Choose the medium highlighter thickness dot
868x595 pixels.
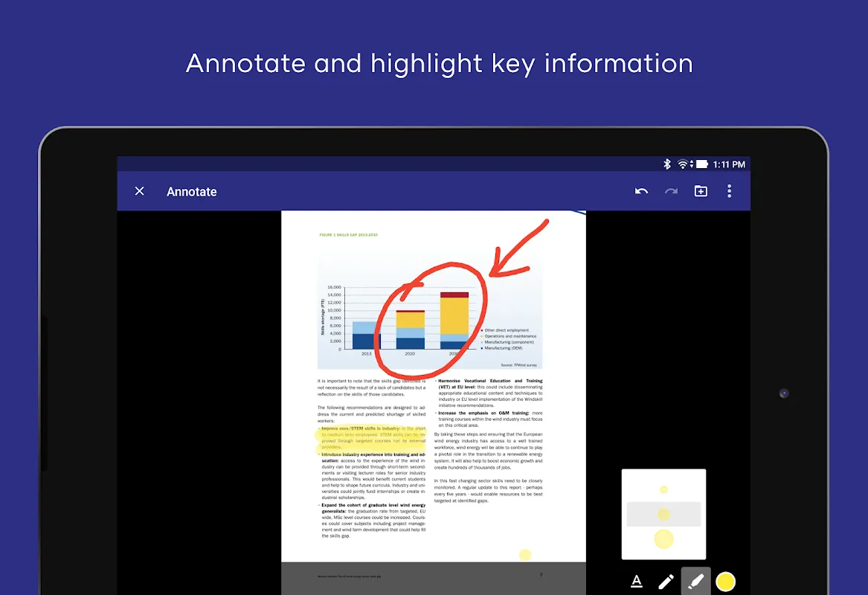click(x=663, y=514)
